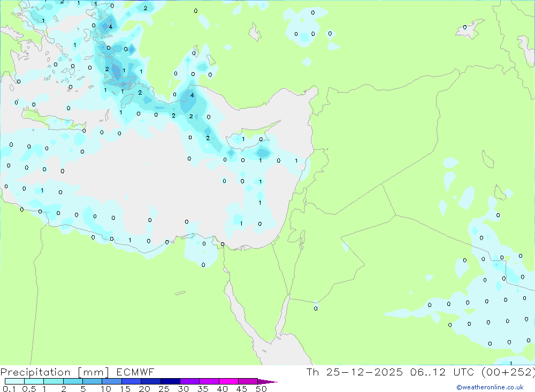Screen dimensions: 535x392
Task: Click the legend swatch between 0.1 and 0.5
Action: [14, 381]
